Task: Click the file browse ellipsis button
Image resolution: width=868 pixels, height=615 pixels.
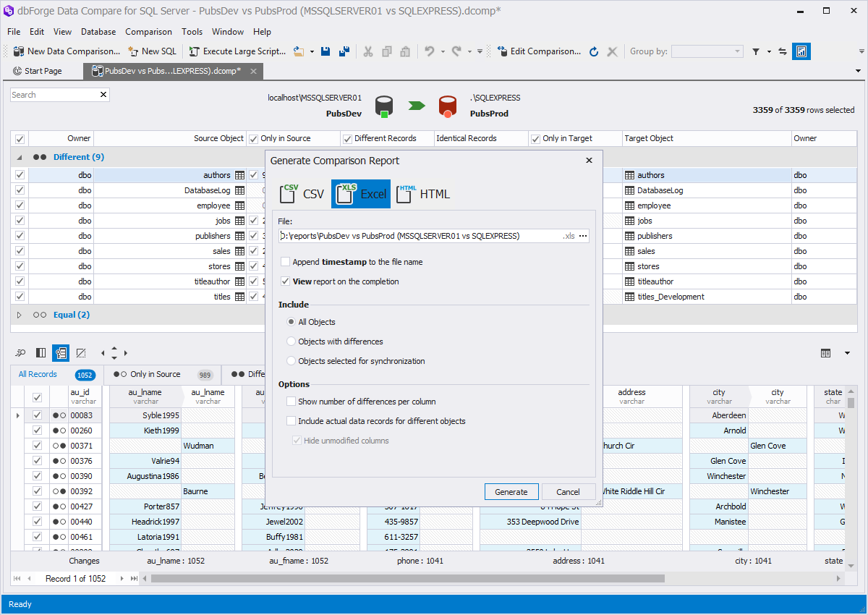Action: click(x=583, y=236)
